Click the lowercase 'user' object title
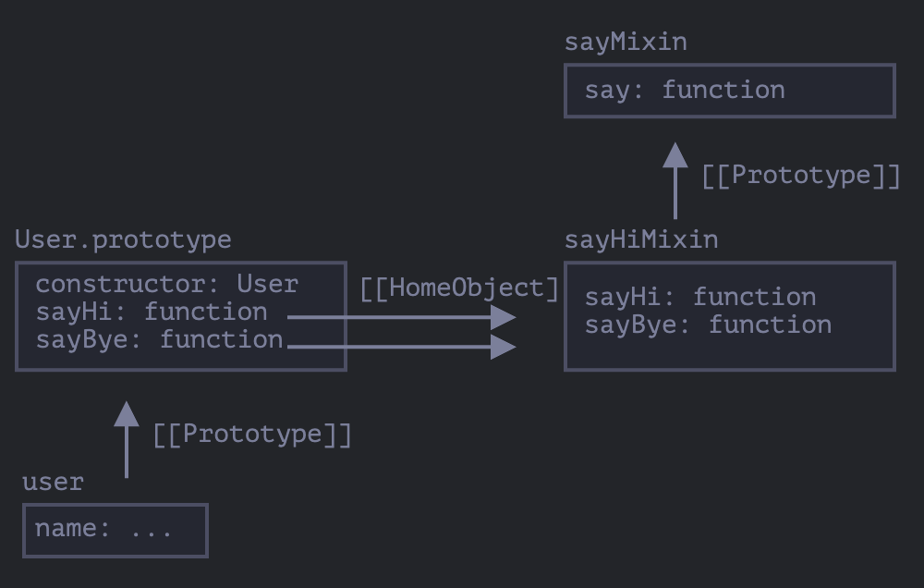This screenshot has width=924, height=588. [x=53, y=483]
